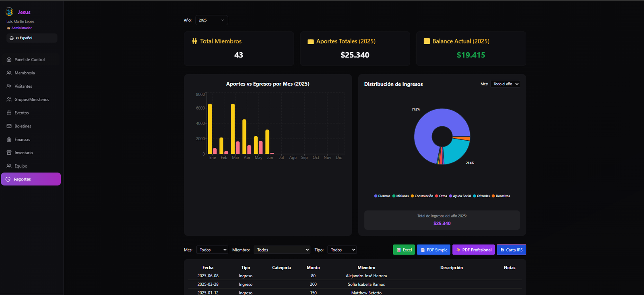
Task: Click the Finanzas bank icon
Action: (x=9, y=139)
